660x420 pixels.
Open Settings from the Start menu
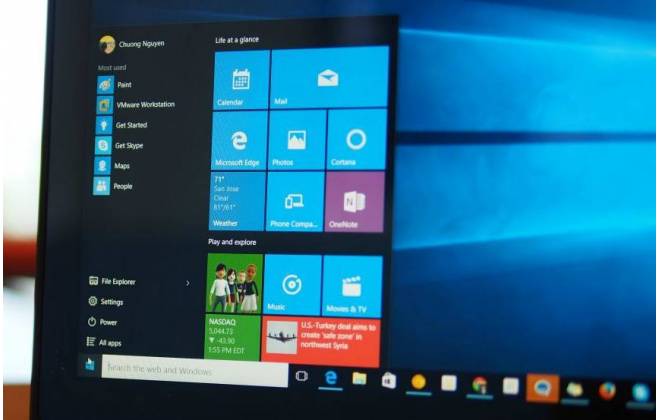coord(111,302)
